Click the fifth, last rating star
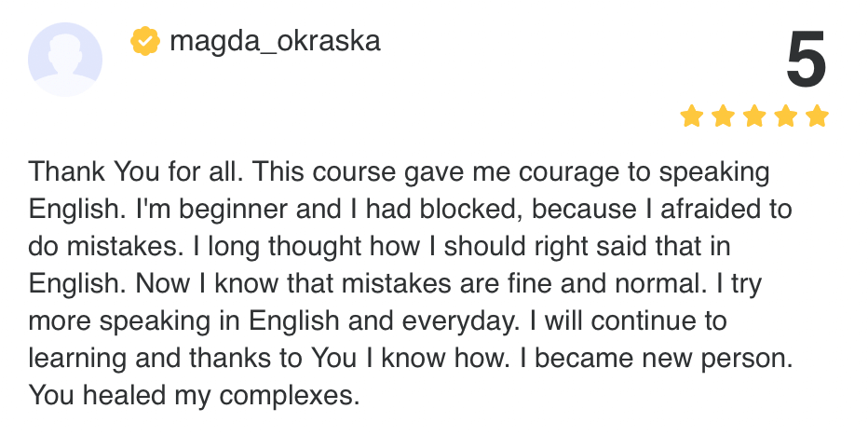 tap(817, 116)
